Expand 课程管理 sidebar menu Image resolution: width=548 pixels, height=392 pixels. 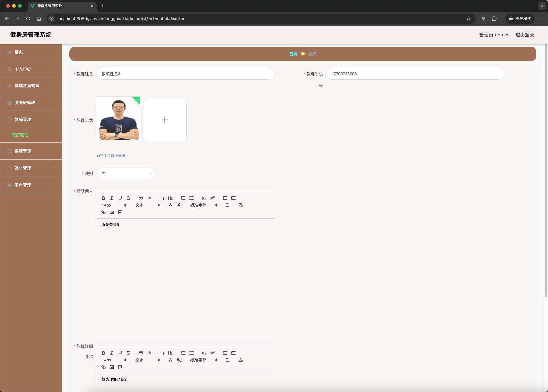point(31,151)
